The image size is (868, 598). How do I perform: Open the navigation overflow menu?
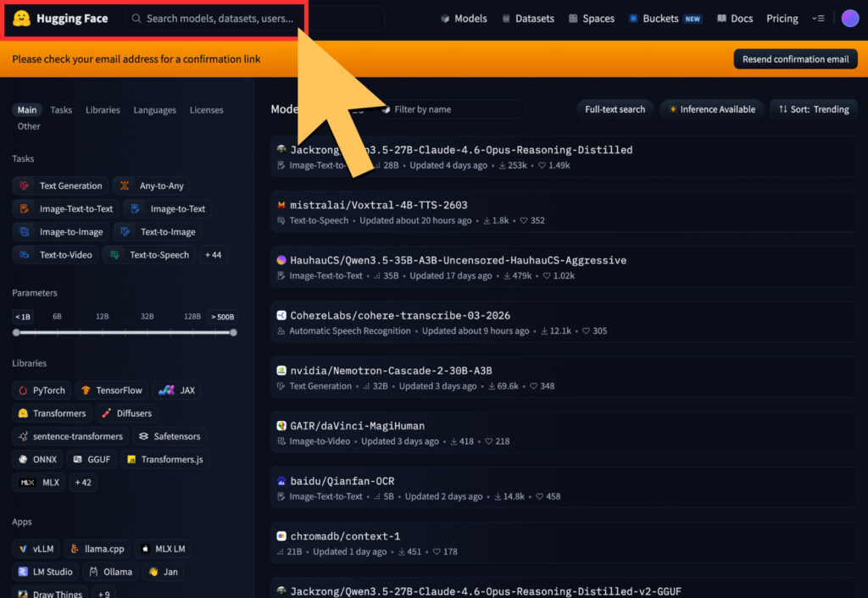point(817,19)
